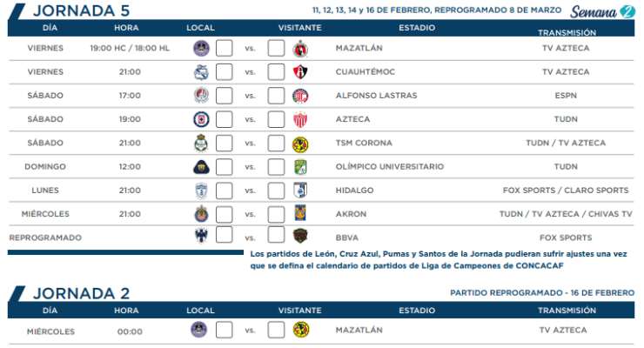The height and width of the screenshot is (348, 644).
Task: Click the Santos Laguna team crest
Action: tap(201, 143)
